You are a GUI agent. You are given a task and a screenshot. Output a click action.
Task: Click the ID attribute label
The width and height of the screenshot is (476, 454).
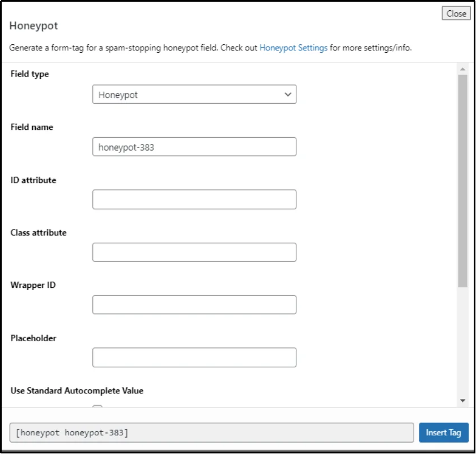[x=33, y=180]
